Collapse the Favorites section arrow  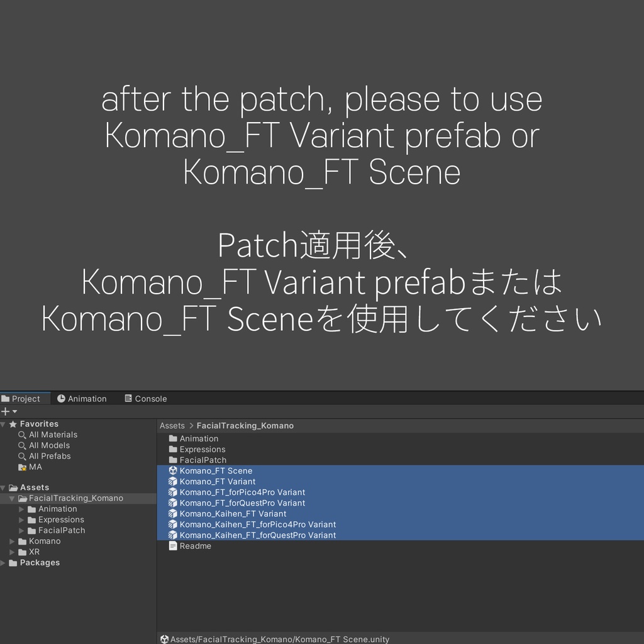(x=3, y=424)
